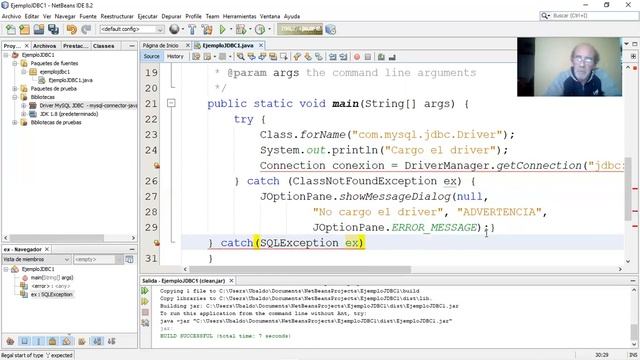This screenshot has height=360, width=640.
Task: Collapse the main method code fold
Action: [171, 103]
